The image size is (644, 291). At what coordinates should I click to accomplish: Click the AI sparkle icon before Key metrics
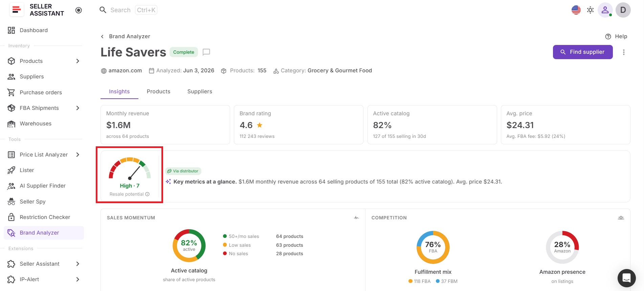coord(168,182)
